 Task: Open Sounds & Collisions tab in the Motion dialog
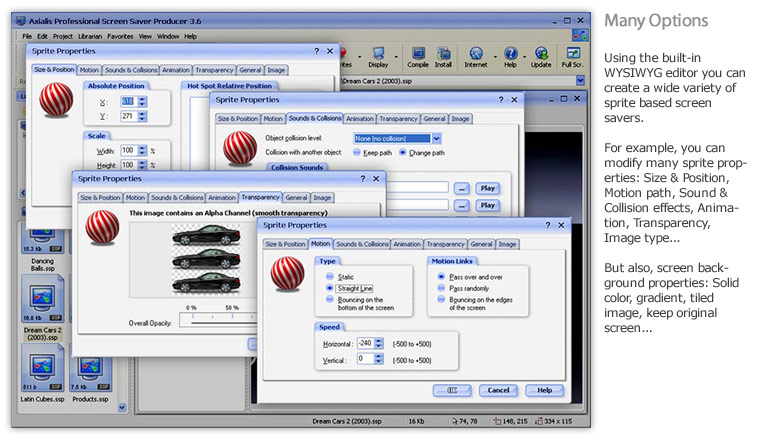362,244
